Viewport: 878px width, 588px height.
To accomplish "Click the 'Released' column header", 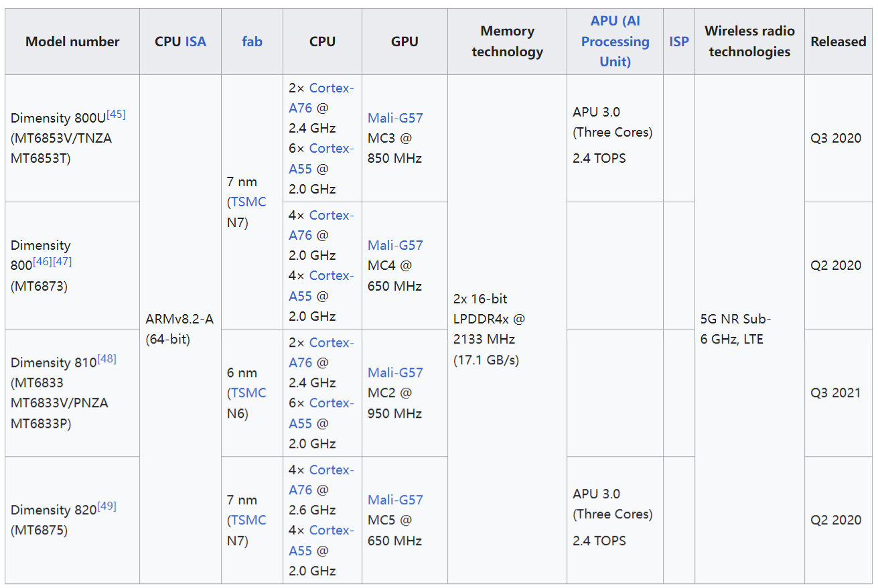I will 838,42.
